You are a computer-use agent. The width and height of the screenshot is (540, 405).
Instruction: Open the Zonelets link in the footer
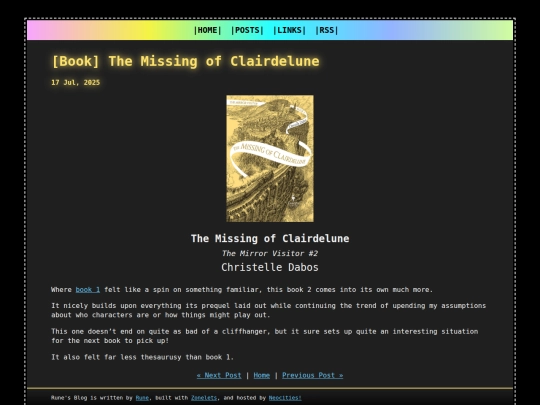pyautogui.click(x=204, y=398)
